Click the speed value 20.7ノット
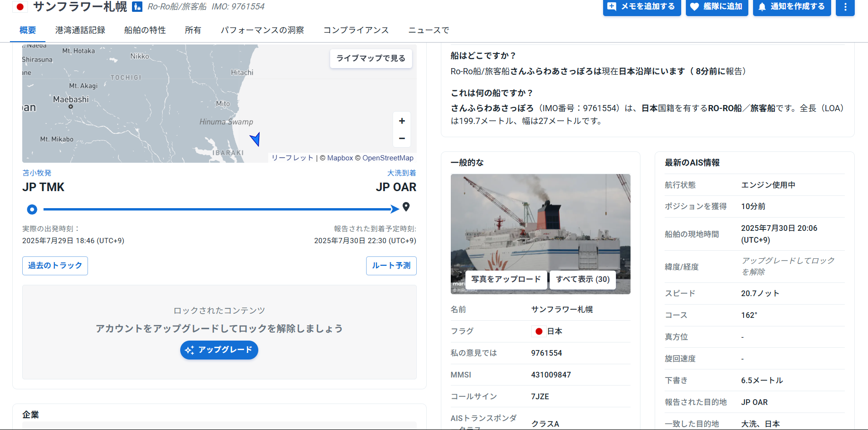868x430 pixels. [760, 294]
